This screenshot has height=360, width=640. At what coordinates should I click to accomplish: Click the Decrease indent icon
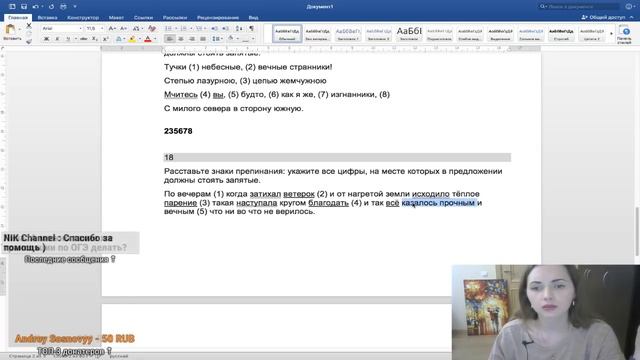coord(215,28)
